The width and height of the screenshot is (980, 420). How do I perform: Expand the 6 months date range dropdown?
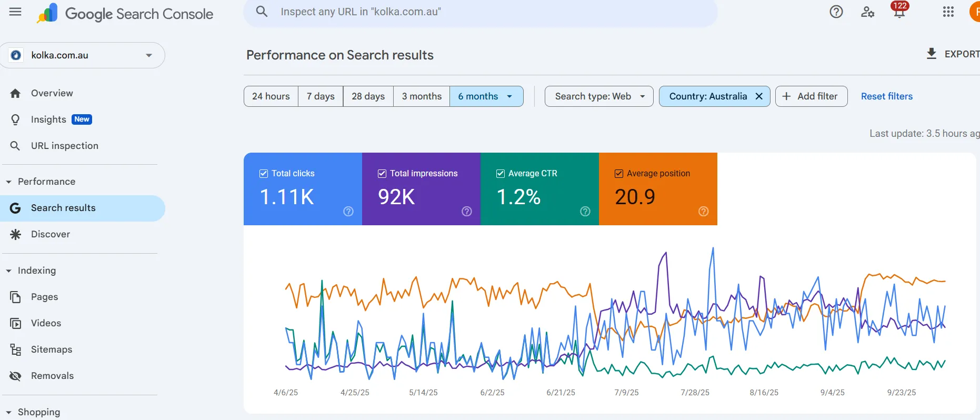coord(509,96)
